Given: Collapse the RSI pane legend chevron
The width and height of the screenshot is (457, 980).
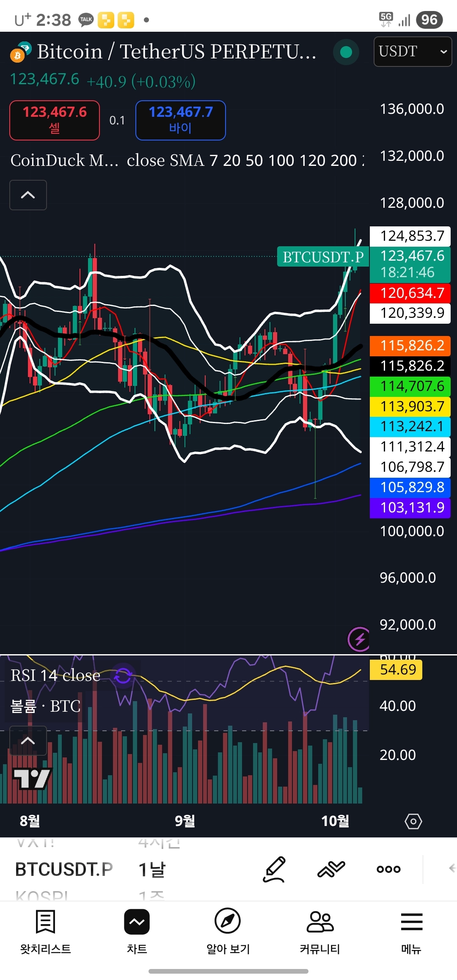Looking at the screenshot, I should pyautogui.click(x=28, y=741).
